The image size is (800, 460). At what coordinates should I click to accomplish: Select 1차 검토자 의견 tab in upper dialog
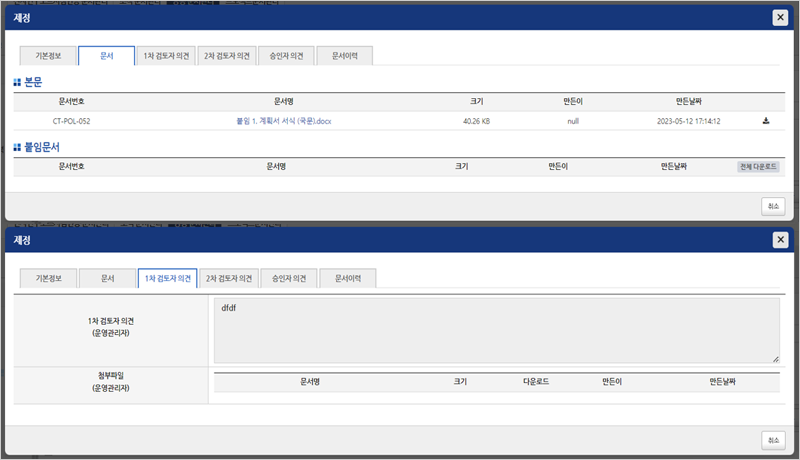[x=165, y=56]
